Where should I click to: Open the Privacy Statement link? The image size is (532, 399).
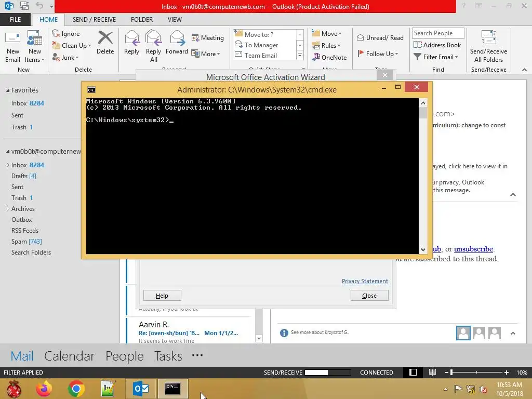click(365, 281)
